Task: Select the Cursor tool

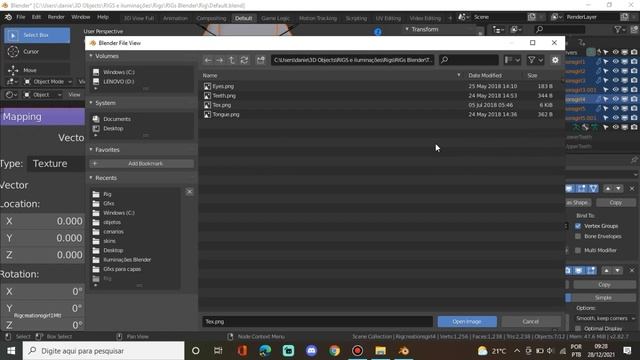Action: [x=37, y=52]
